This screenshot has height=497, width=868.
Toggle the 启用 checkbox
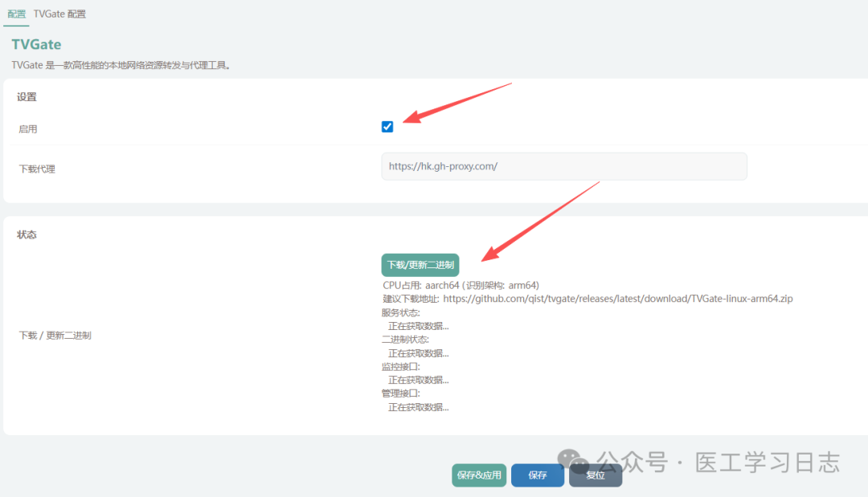point(387,127)
